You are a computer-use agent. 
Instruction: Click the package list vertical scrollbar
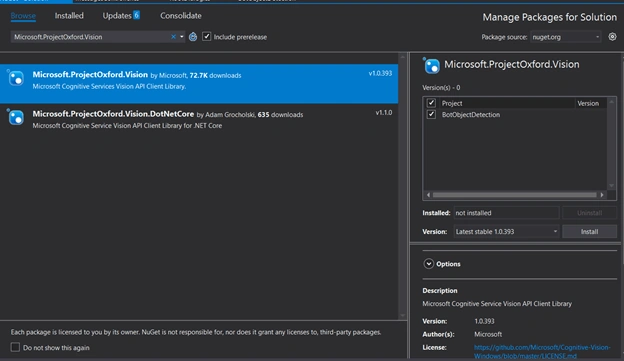pos(402,186)
